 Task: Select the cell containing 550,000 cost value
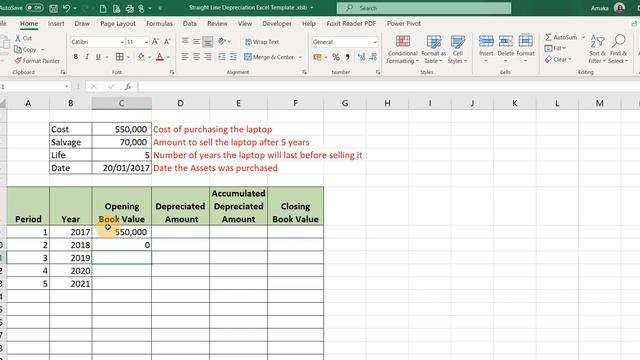[122, 129]
